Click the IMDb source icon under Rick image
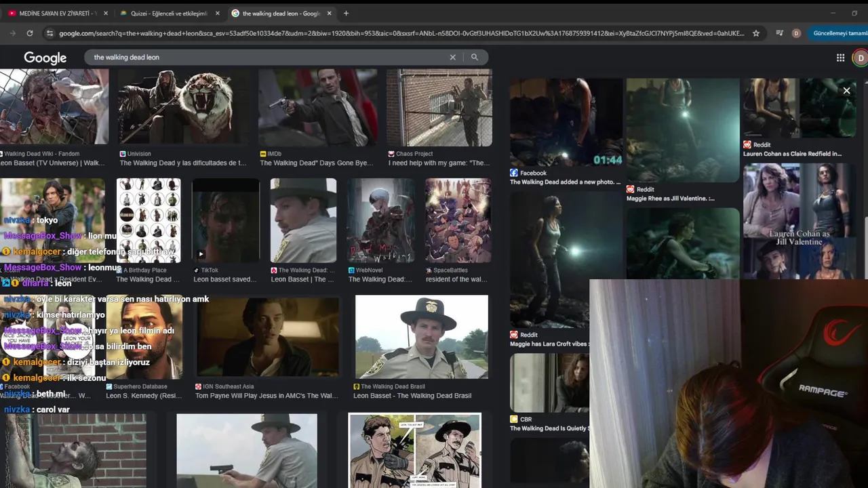Screen dimensions: 868x488 pyautogui.click(x=263, y=154)
